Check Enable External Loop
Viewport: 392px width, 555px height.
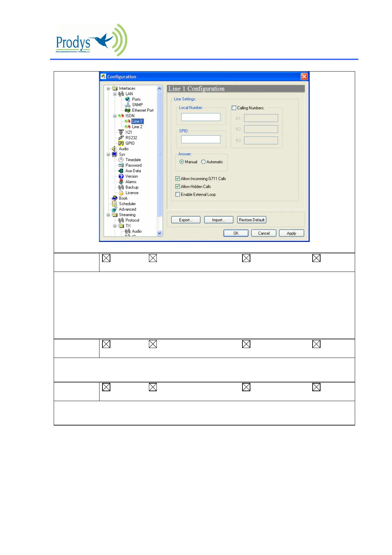pyautogui.click(x=178, y=194)
